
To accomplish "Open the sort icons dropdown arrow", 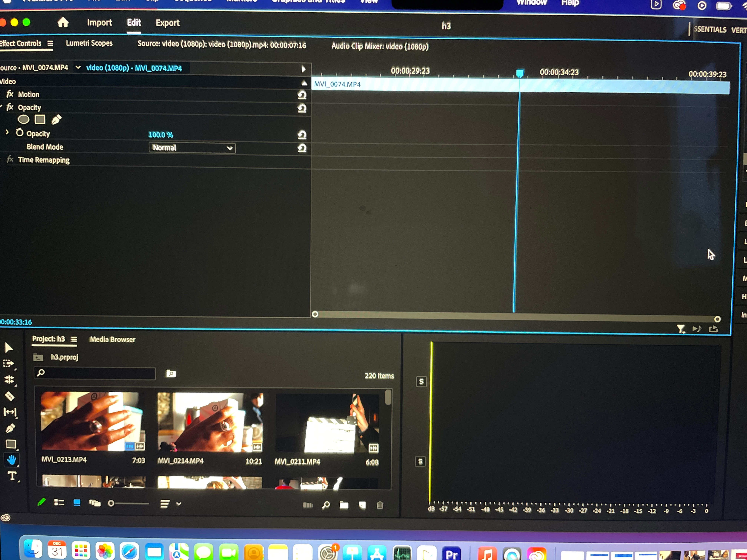I will [179, 504].
